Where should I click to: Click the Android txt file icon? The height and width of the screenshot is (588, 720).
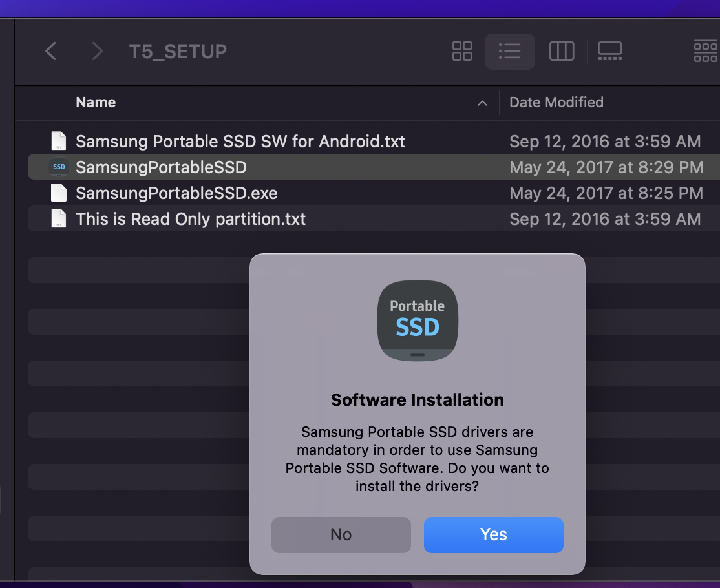pyautogui.click(x=59, y=141)
